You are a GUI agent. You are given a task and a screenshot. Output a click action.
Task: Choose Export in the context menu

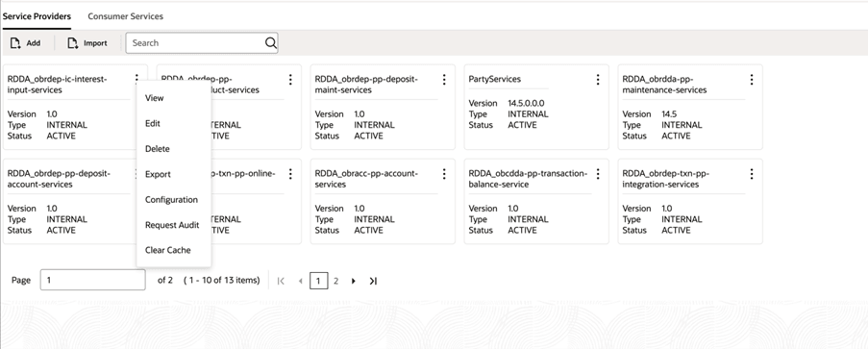coord(158,175)
